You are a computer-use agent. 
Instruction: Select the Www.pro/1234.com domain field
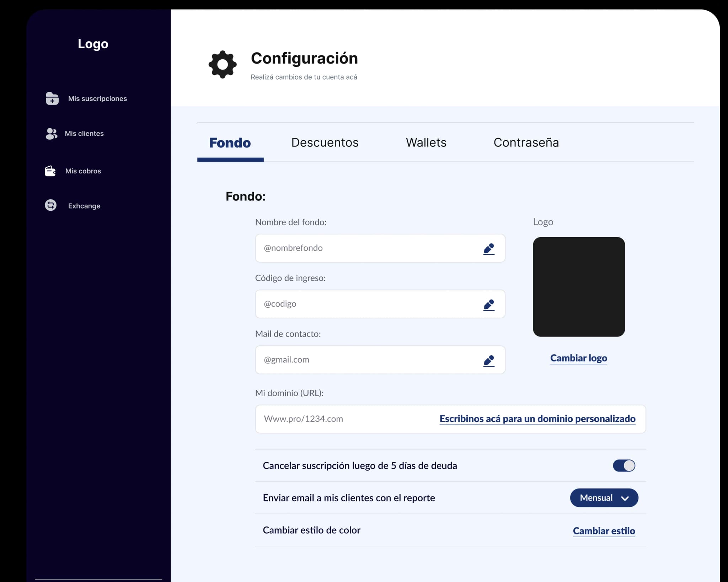click(320, 419)
